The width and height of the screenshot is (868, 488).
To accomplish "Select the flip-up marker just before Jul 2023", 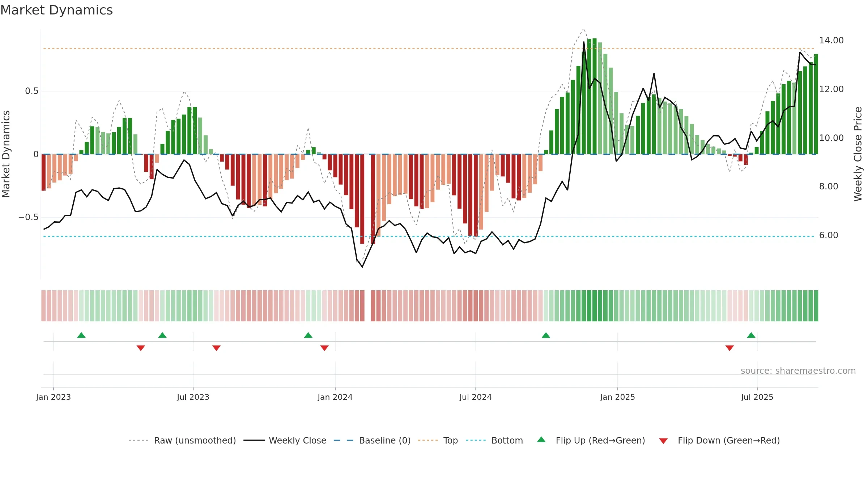I will pos(162,335).
